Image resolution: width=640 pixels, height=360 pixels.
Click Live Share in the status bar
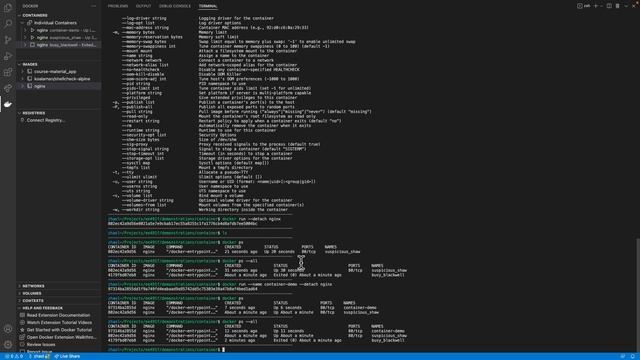[67, 357]
